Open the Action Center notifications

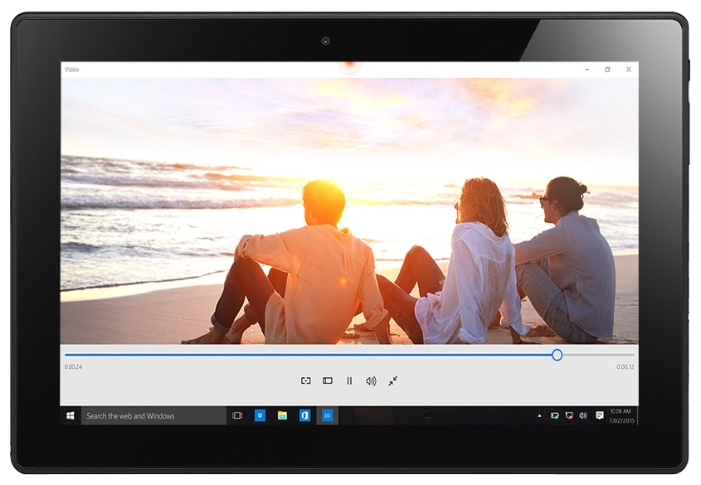(599, 415)
